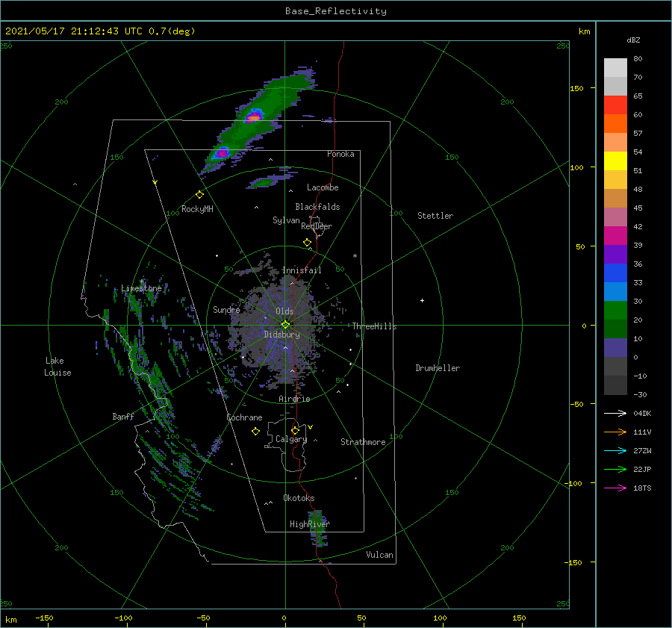The height and width of the screenshot is (628, 672).
Task: Pick the magenta 42 dBZ color swatch
Action: (615, 235)
